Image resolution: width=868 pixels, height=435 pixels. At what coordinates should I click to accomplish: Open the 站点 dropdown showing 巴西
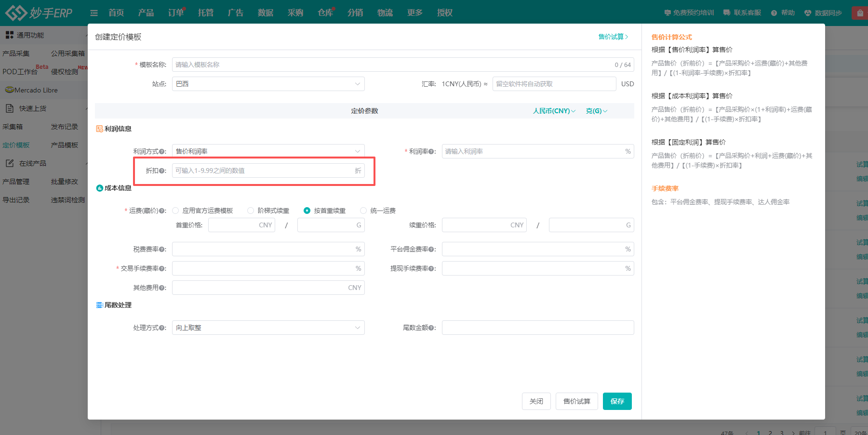tap(268, 84)
